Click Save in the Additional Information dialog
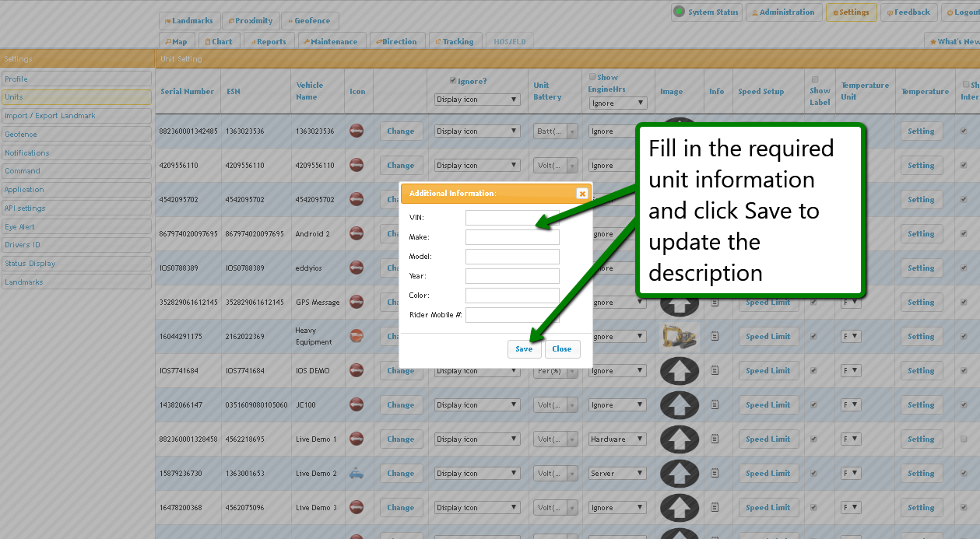The image size is (980, 539). 524,349
